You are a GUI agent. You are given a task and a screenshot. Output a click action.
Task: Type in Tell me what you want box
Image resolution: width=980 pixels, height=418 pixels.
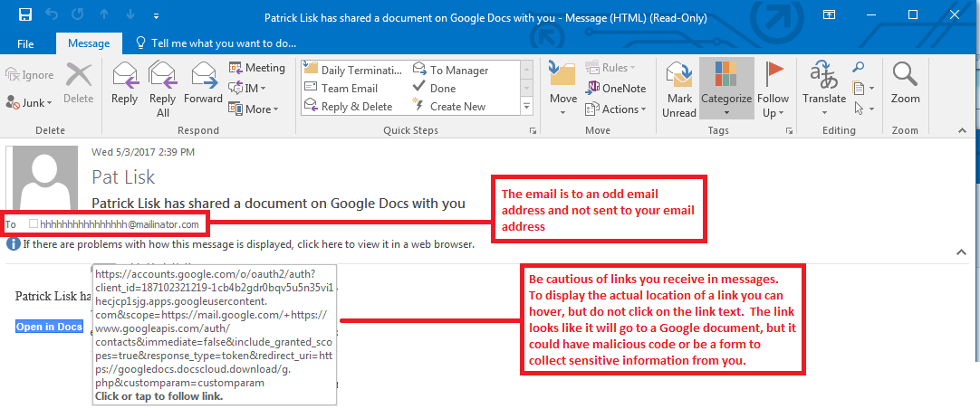coord(223,43)
